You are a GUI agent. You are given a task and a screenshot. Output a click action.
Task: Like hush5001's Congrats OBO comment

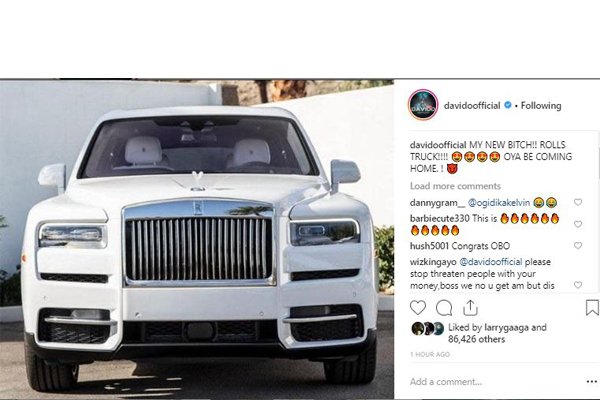click(x=578, y=245)
